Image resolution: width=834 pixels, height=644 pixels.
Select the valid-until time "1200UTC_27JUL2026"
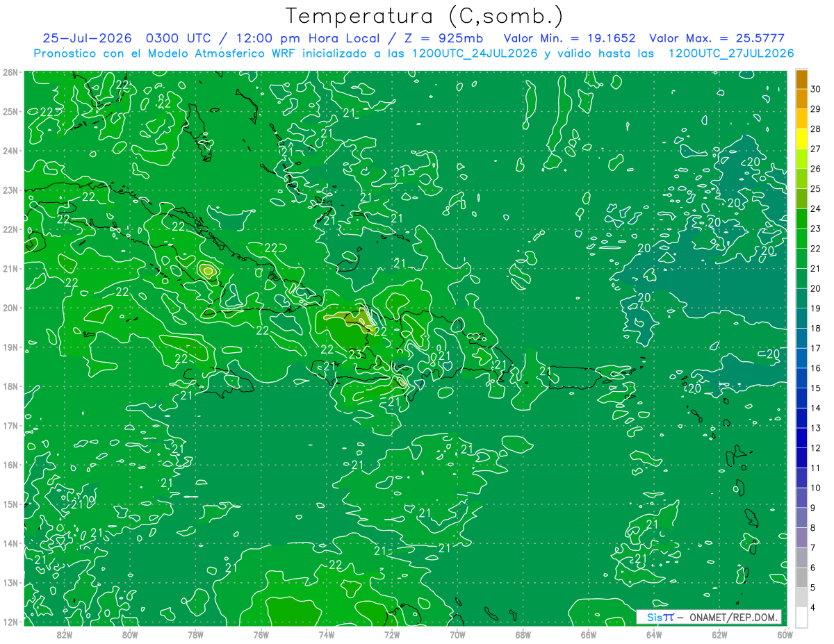point(731,53)
